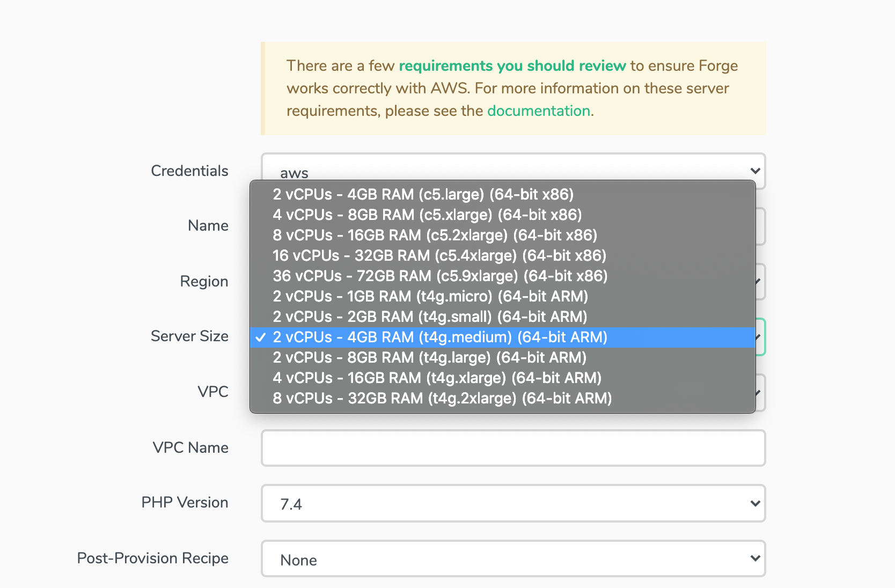Image resolution: width=895 pixels, height=588 pixels.
Task: Open the Post-Provision Recipe dropdown
Action: pyautogui.click(x=513, y=558)
